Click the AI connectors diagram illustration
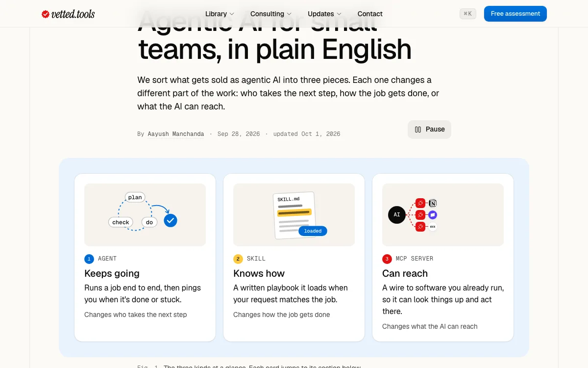The height and width of the screenshot is (368, 588). tap(443, 215)
